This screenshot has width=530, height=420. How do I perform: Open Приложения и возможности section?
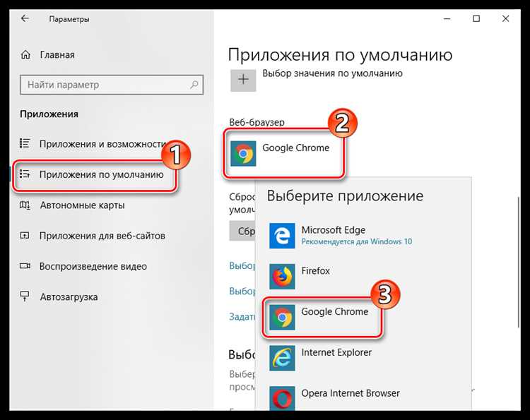93,144
